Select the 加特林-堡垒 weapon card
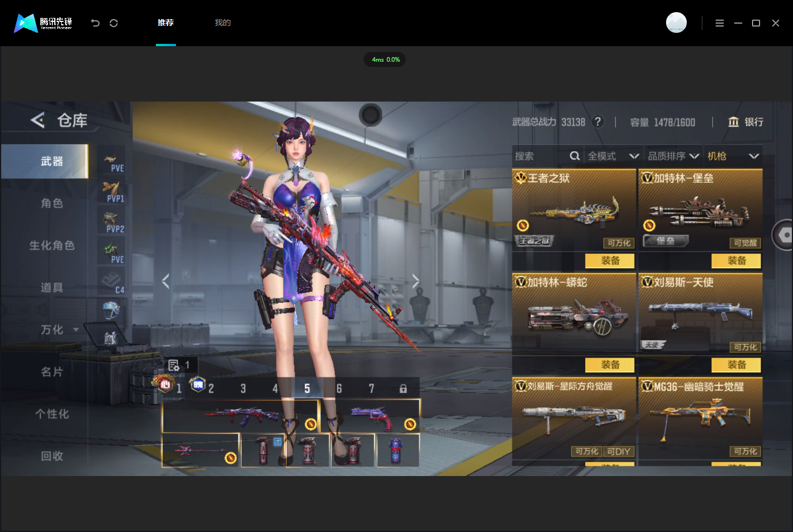Image resolution: width=793 pixels, height=532 pixels. [x=700, y=209]
